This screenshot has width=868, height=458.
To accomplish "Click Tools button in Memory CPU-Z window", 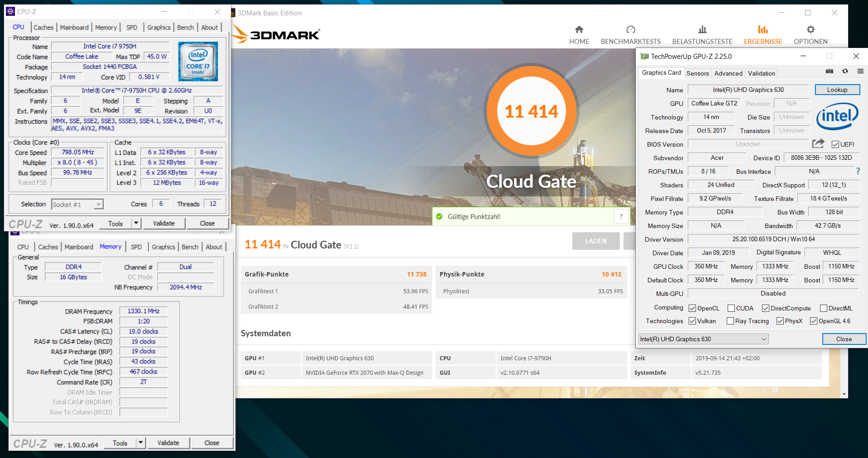I will [x=120, y=443].
